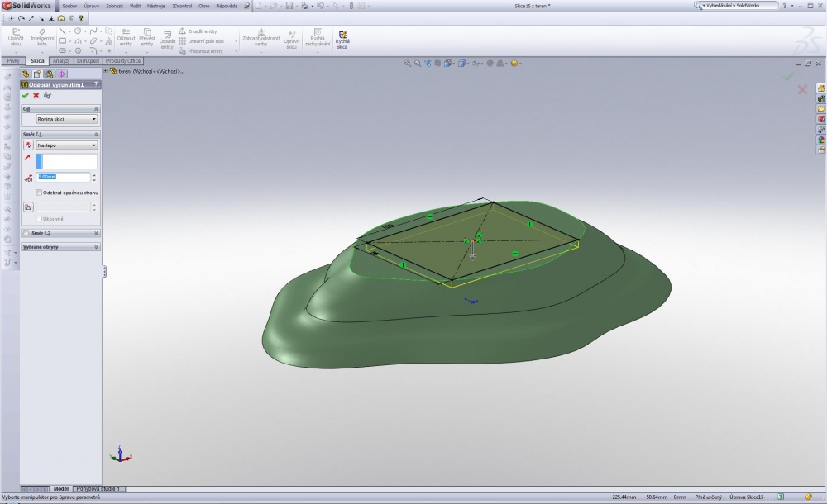The height and width of the screenshot is (504, 827).
Task: Collapse the Od section
Action: [96, 108]
